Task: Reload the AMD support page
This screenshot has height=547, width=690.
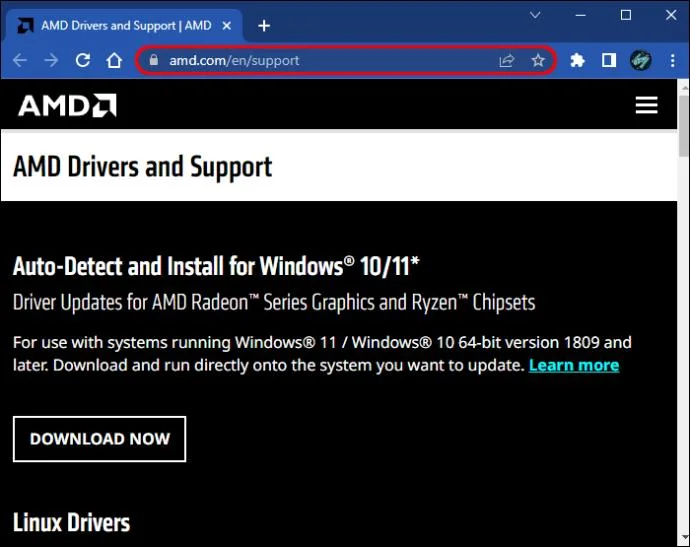Action: pos(83,60)
